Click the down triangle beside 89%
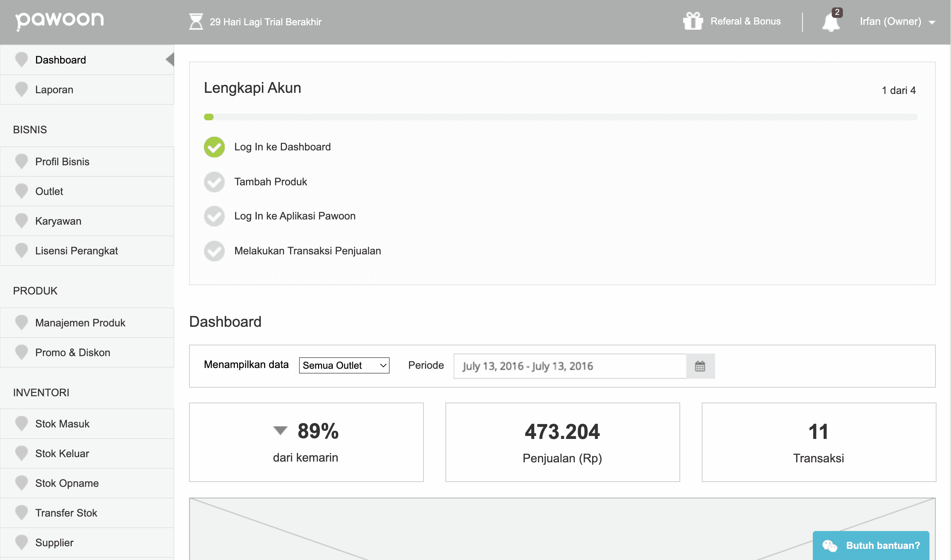 point(280,430)
